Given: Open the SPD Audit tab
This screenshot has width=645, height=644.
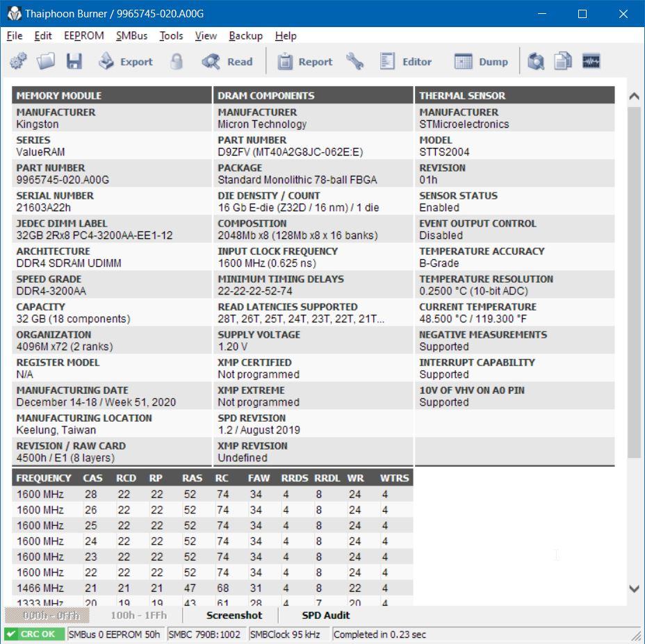Looking at the screenshot, I should [x=326, y=616].
